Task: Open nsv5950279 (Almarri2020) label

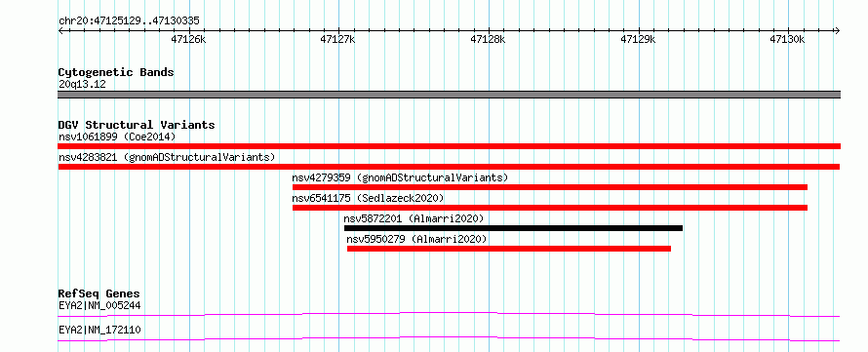Action: click(416, 239)
